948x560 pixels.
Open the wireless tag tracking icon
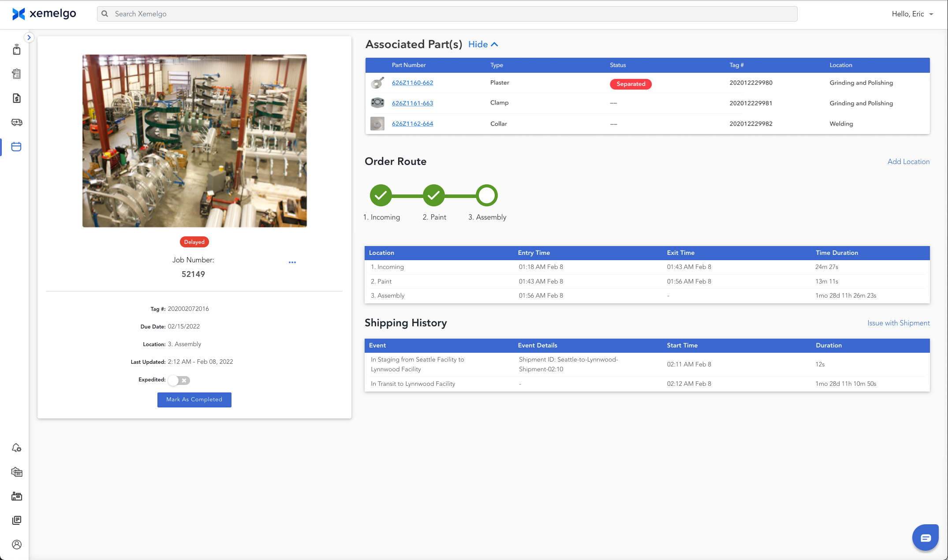point(17,50)
